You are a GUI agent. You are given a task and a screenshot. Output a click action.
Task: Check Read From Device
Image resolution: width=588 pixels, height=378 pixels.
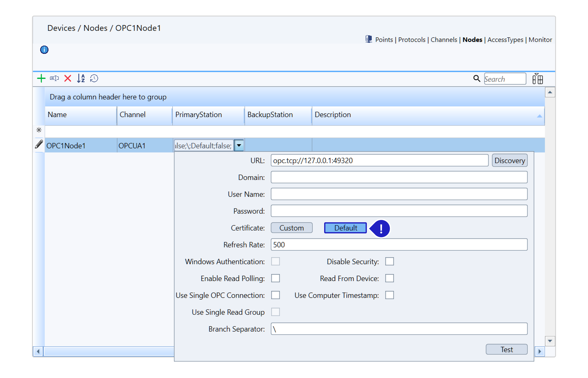click(x=389, y=278)
